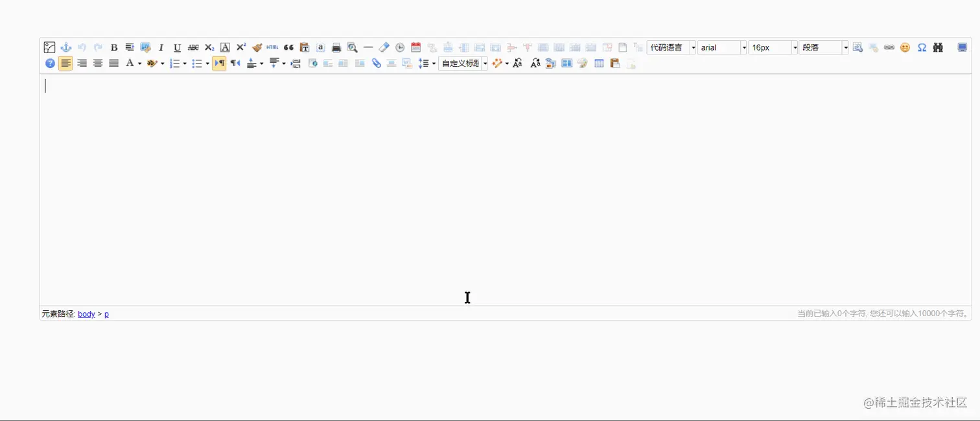Toggle subscript formatting

pyautogui.click(x=209, y=47)
